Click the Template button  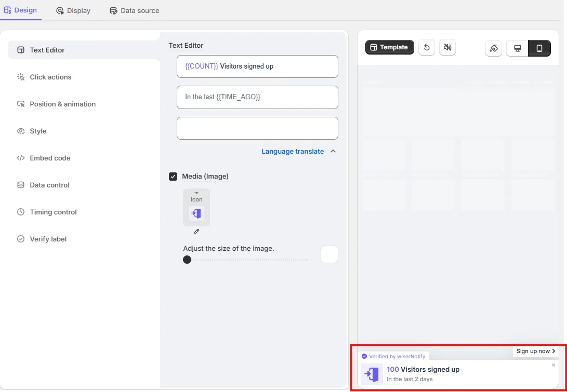tap(389, 47)
